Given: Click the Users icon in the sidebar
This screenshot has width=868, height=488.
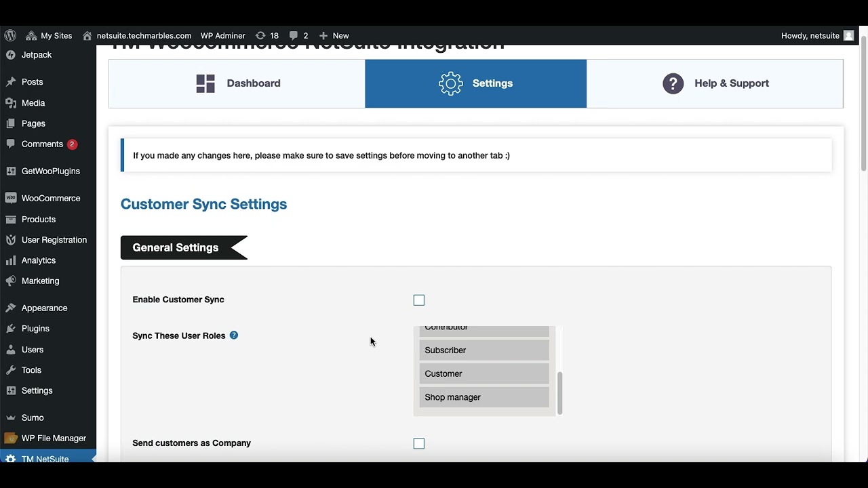Looking at the screenshot, I should (x=10, y=350).
